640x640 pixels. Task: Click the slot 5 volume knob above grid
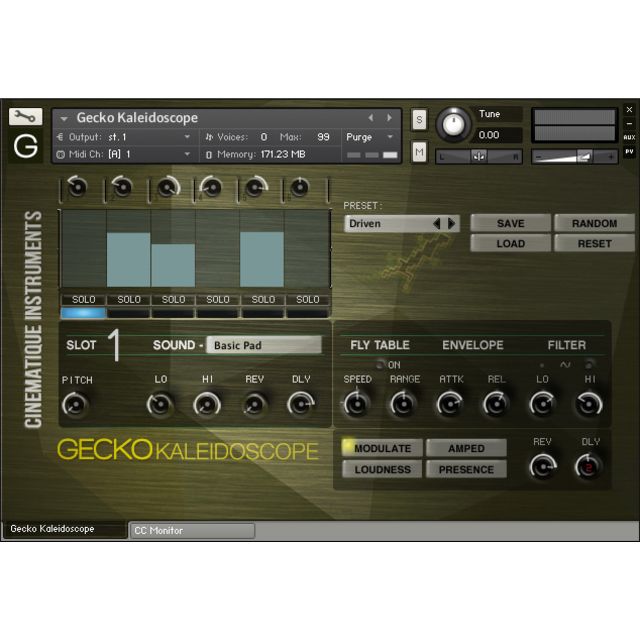click(x=256, y=188)
